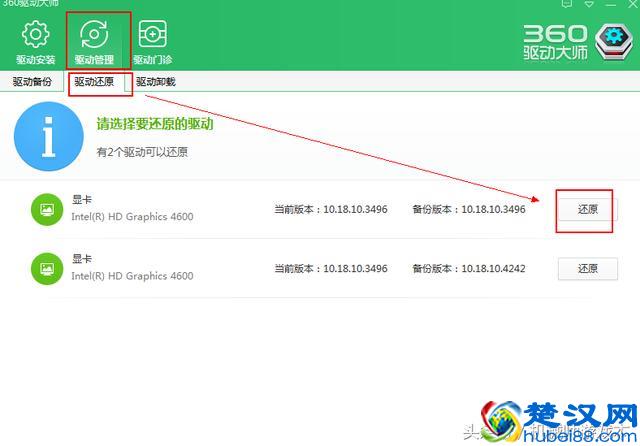Minimize the 360驱动大师 window
The image size is (640, 446).
pos(611,4)
